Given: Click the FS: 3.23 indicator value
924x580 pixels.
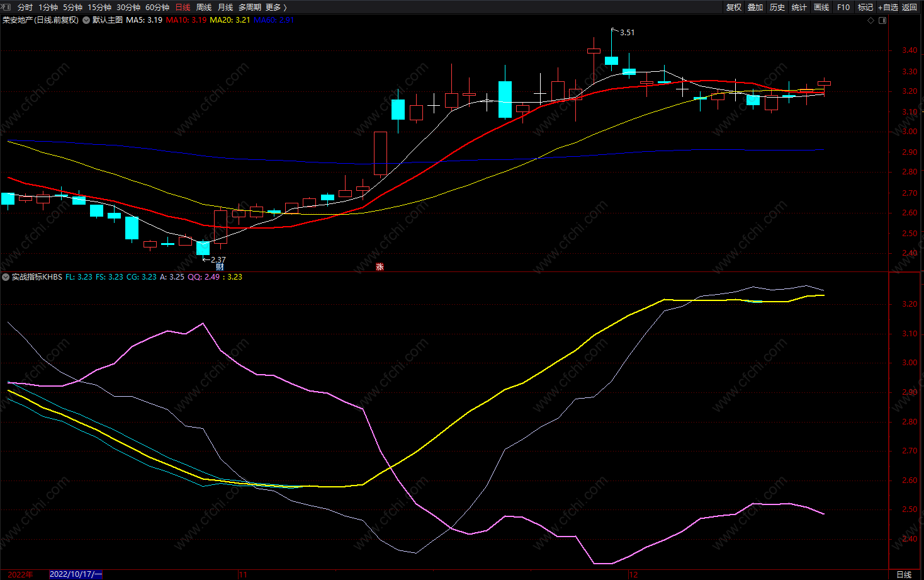Looking at the screenshot, I should (x=110, y=277).
